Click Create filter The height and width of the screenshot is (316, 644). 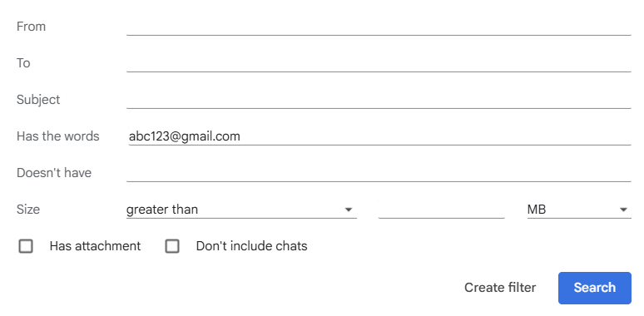pyautogui.click(x=500, y=288)
